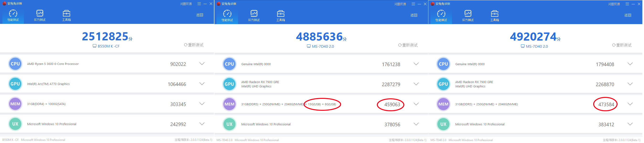Open 工具箱 in the 4885636 score window

pos(281,16)
